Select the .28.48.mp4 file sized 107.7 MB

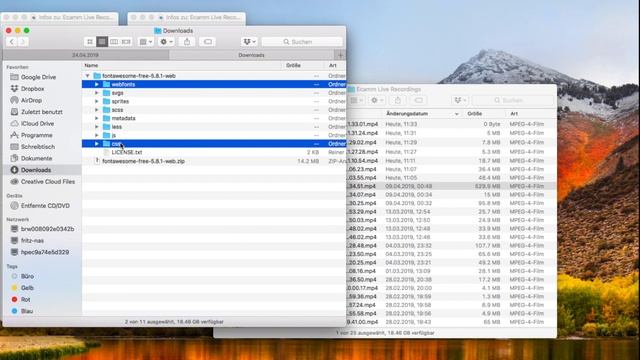[451, 246]
